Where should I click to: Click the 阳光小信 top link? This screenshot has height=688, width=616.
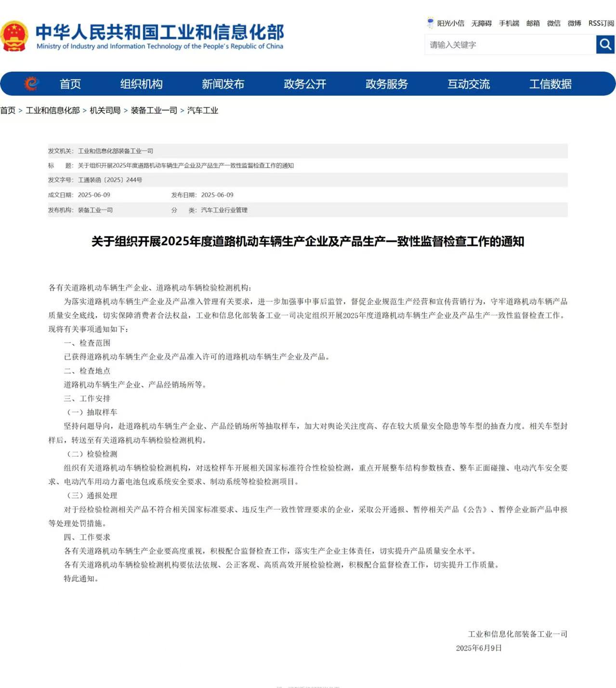pyautogui.click(x=451, y=23)
